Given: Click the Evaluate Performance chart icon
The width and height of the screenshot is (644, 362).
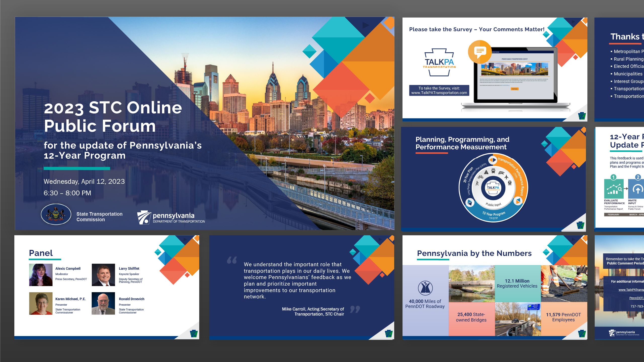Looking at the screenshot, I should [x=614, y=189].
